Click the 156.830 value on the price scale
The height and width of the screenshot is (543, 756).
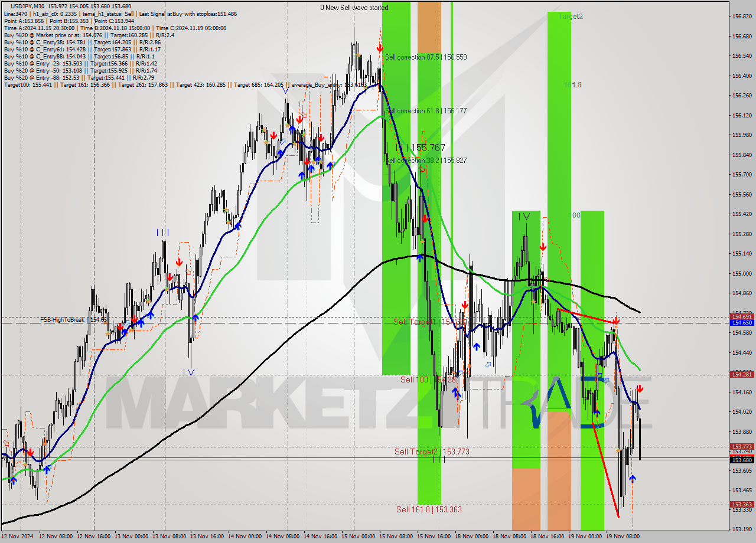point(742,17)
